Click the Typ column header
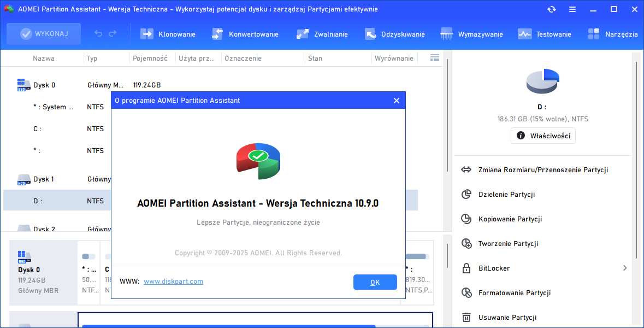Image resolution: width=644 pixels, height=328 pixels. (x=92, y=58)
